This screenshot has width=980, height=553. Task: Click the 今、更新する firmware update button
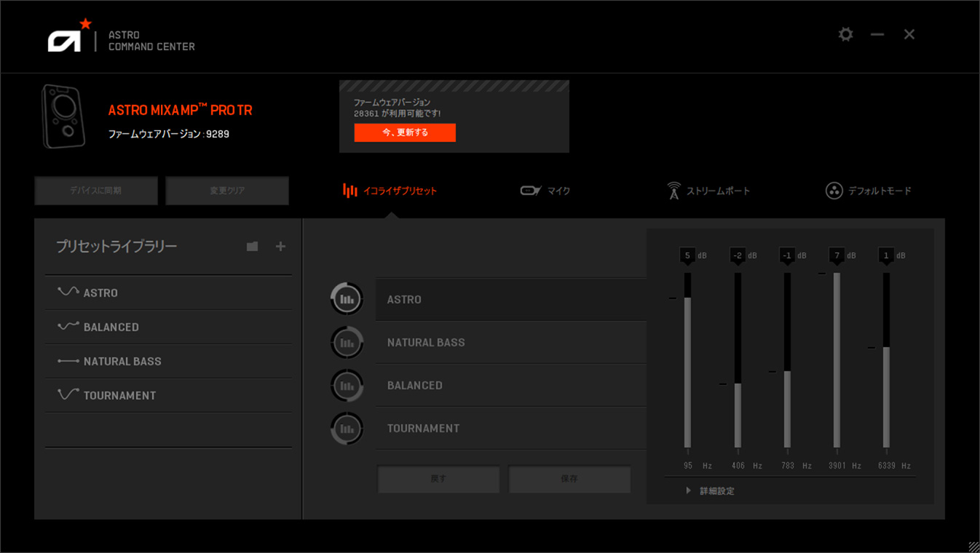coord(405,132)
